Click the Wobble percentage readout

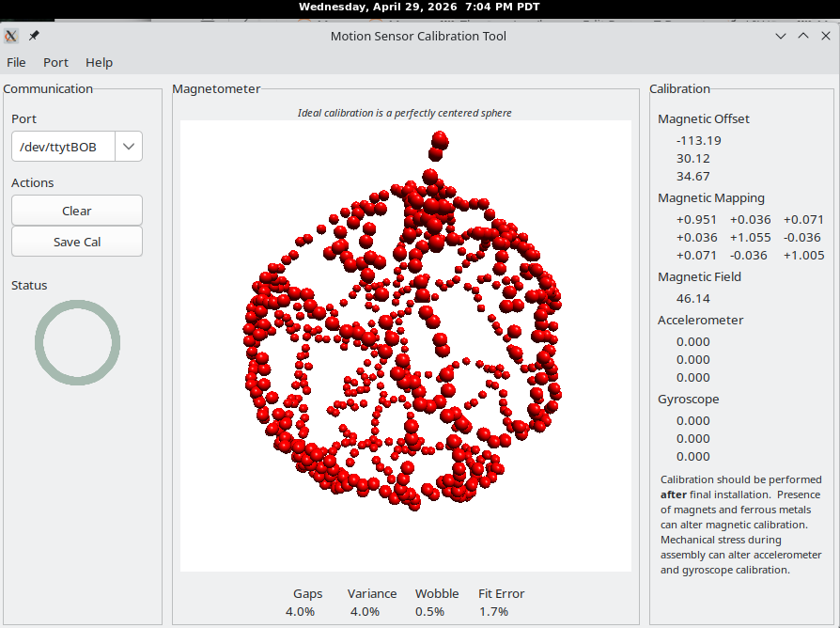coord(429,611)
